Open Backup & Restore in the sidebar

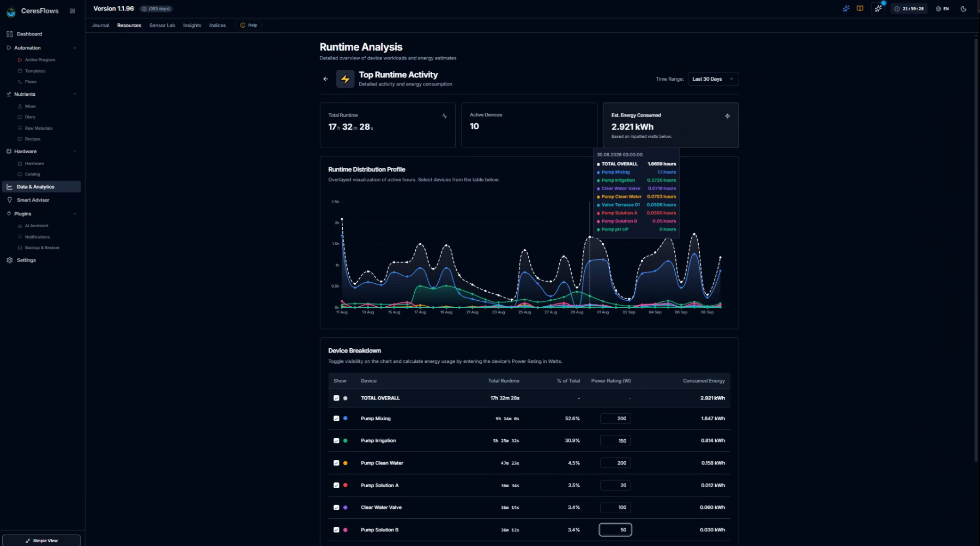point(42,248)
